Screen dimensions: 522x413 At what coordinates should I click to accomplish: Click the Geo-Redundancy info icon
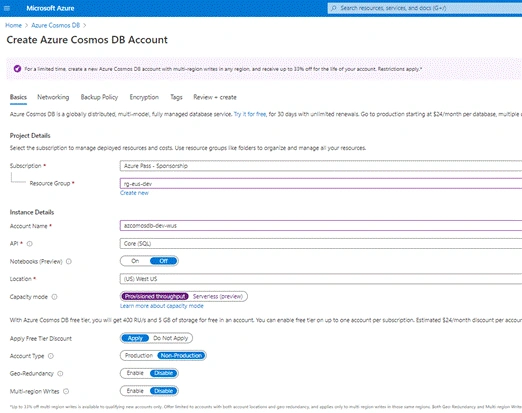(60, 373)
